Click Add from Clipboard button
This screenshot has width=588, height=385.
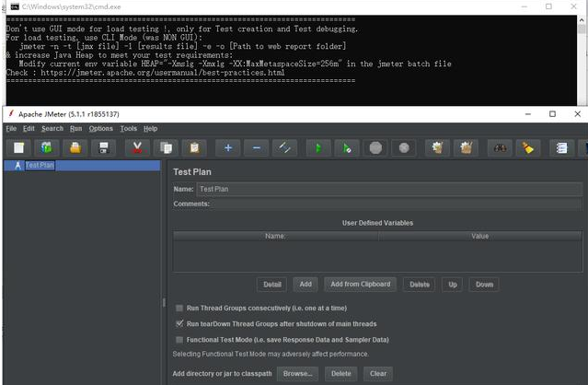coord(361,284)
